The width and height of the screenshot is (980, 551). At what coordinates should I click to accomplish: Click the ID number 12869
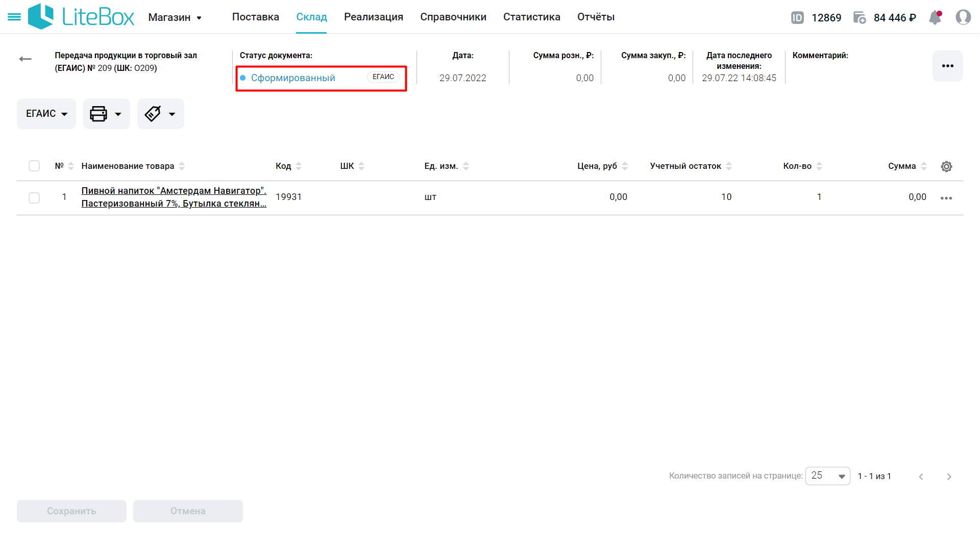[x=826, y=18]
